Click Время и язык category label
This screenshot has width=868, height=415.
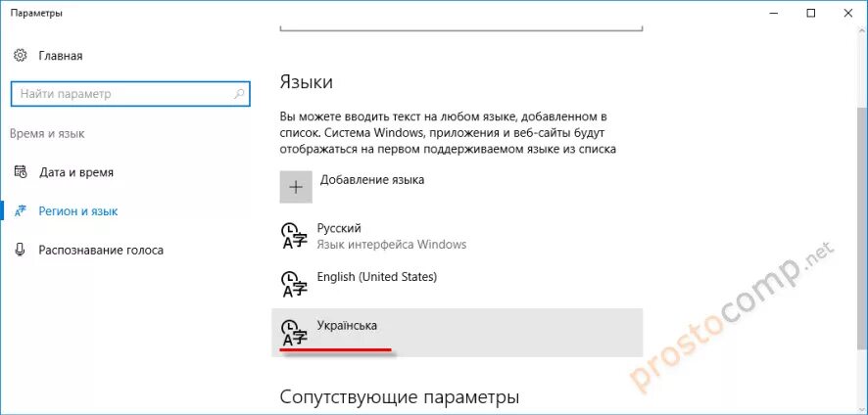[x=48, y=134]
